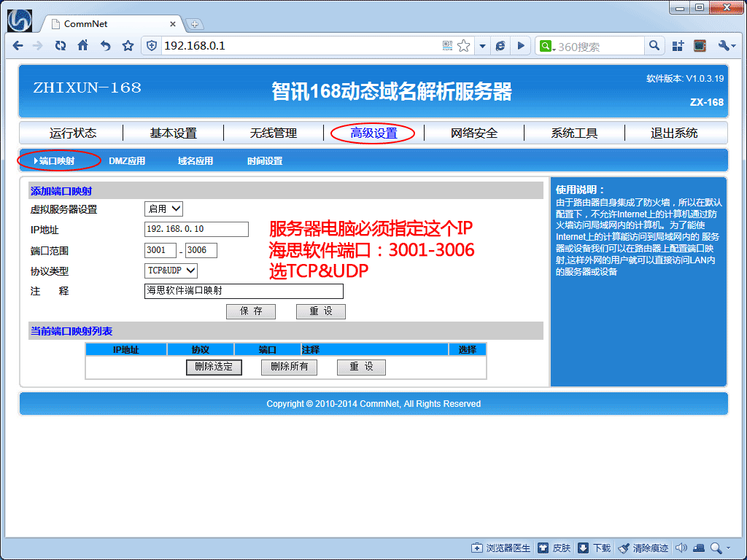Click the 重设 button in mapping list
This screenshot has width=747, height=560.
(361, 367)
